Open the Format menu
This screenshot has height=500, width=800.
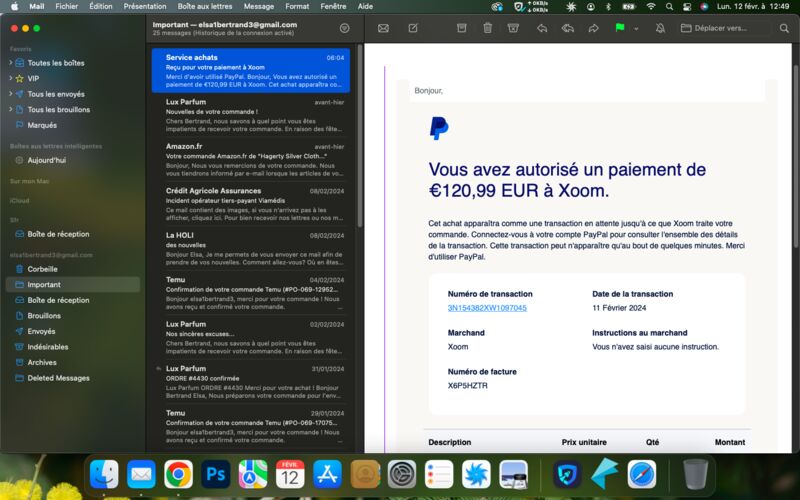click(297, 7)
